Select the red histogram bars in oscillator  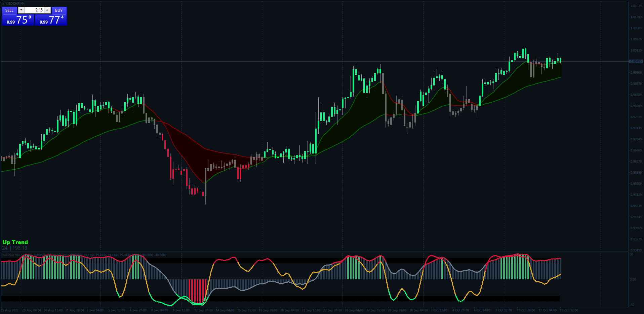pyautogui.click(x=197, y=291)
